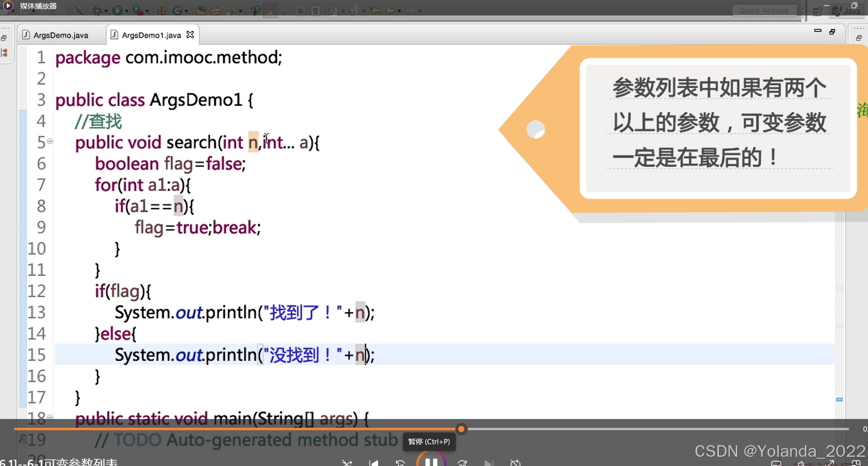Image resolution: width=868 pixels, height=466 pixels.
Task: Restore the right side panel
Action: pos(859,37)
